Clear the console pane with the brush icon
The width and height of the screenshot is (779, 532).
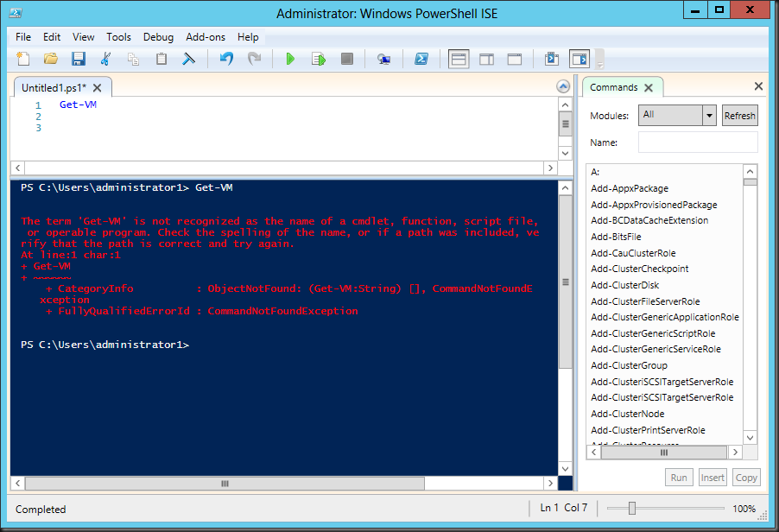pyautogui.click(x=189, y=59)
